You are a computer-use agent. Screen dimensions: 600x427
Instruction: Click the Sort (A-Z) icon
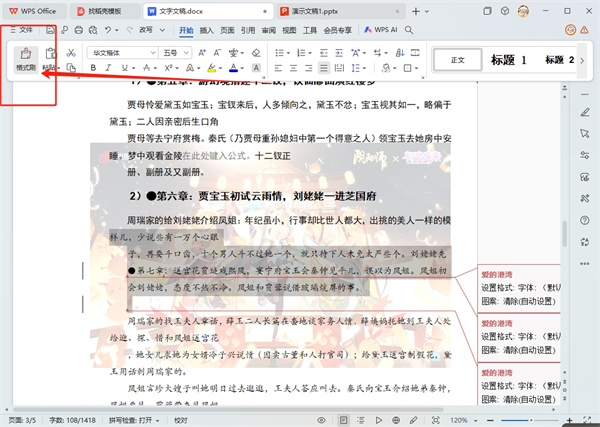(400, 53)
